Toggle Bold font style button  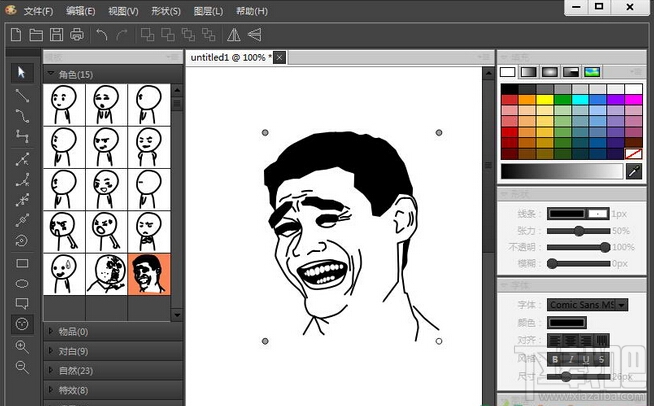tap(555, 359)
